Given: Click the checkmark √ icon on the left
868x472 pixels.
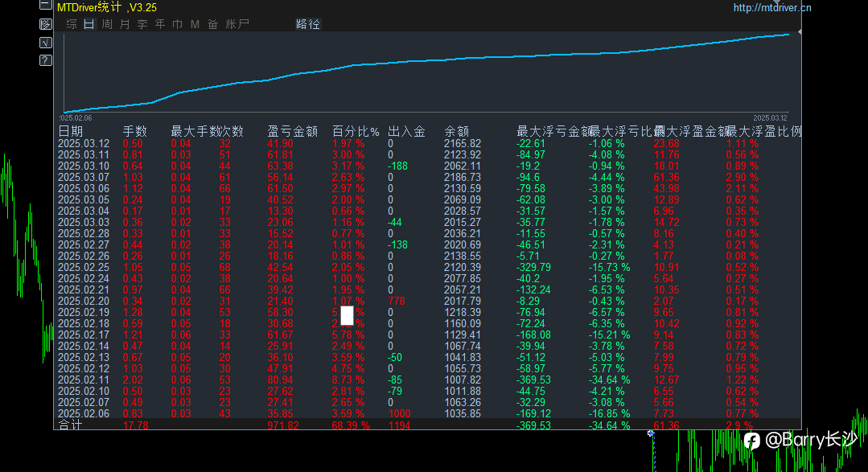Looking at the screenshot, I should (45, 42).
